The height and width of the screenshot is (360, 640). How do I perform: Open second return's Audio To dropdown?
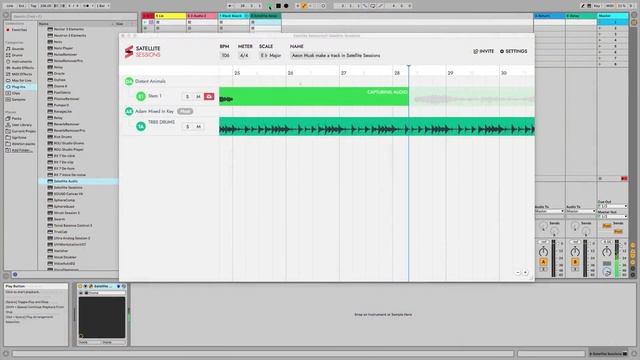point(581,211)
